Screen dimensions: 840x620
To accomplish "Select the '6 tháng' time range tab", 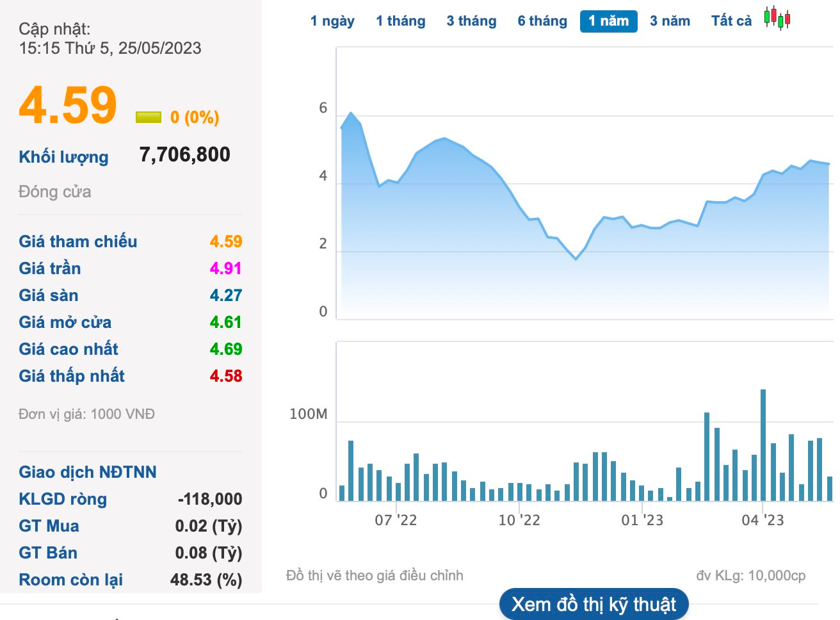I will pos(542,21).
